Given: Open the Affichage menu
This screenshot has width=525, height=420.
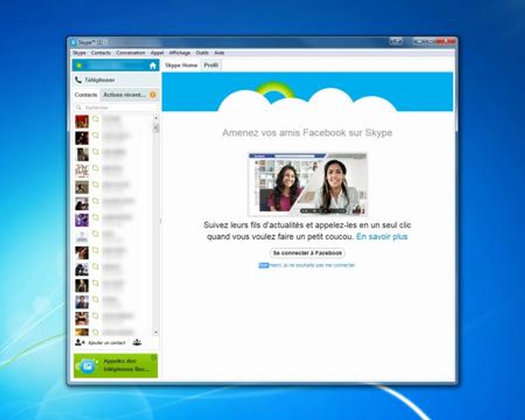Looking at the screenshot, I should point(180,53).
